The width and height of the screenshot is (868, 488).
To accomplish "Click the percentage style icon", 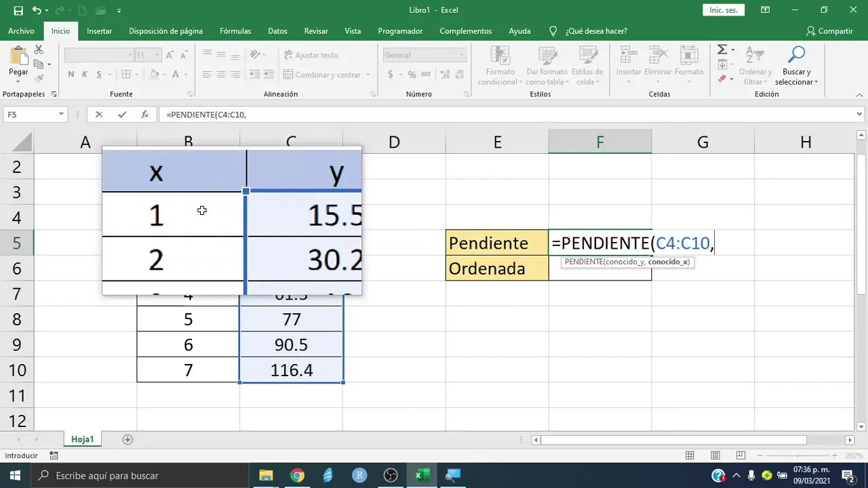I will (x=412, y=74).
